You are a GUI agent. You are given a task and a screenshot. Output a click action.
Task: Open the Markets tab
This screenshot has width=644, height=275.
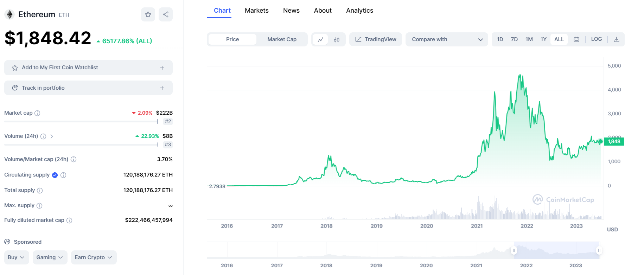click(257, 11)
